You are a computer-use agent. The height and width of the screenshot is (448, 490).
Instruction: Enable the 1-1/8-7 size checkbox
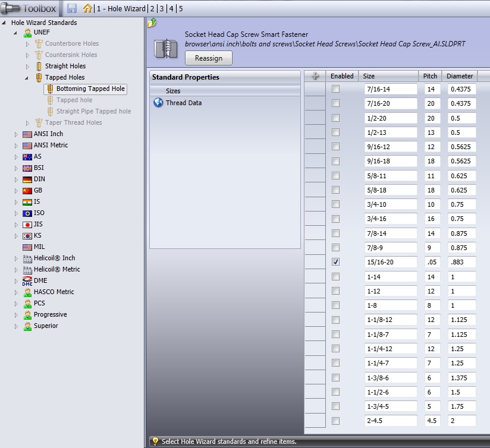(x=335, y=334)
